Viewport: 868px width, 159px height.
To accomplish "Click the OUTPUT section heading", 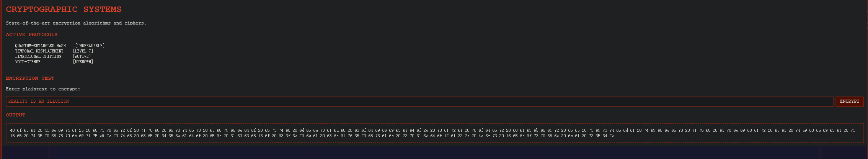I will (15, 115).
